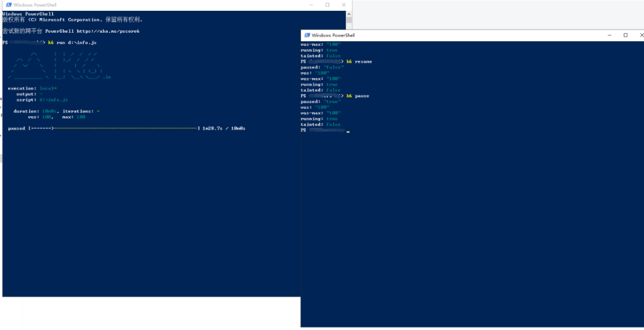The height and width of the screenshot is (330, 644).
Task: Click the "execution: local" line
Action: point(32,88)
